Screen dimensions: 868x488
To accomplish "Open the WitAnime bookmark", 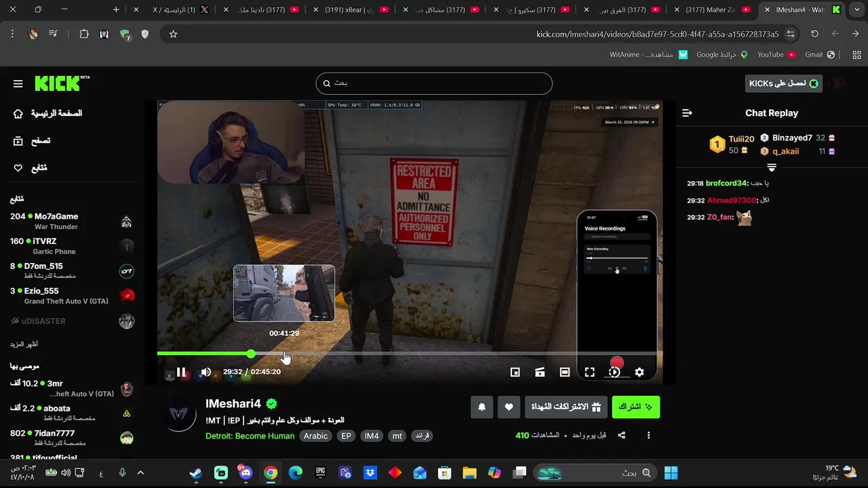I will click(648, 55).
